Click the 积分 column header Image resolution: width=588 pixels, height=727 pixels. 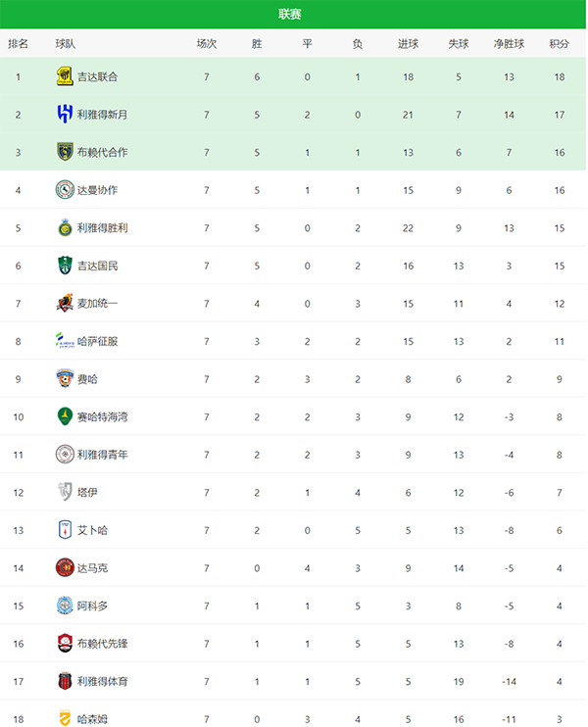tap(560, 44)
